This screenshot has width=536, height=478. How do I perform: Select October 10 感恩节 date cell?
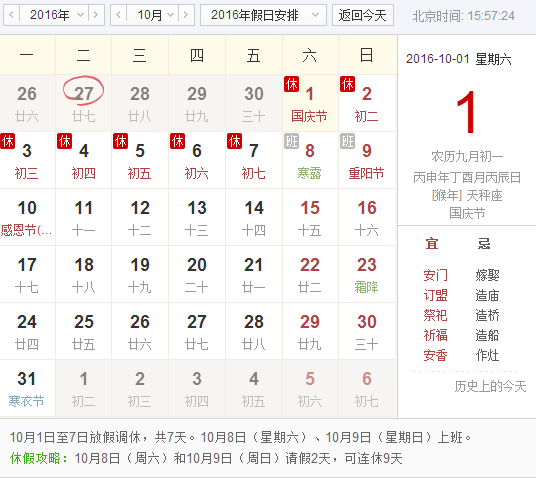(27, 217)
